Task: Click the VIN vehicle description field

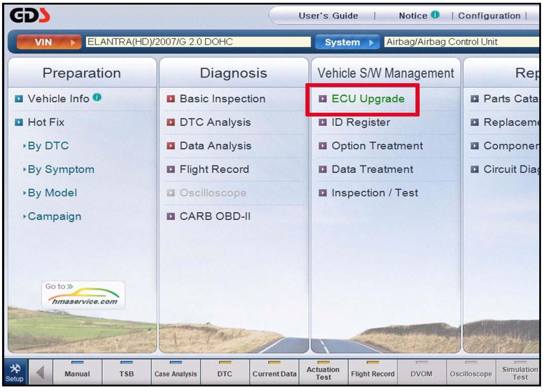Action: [x=198, y=42]
